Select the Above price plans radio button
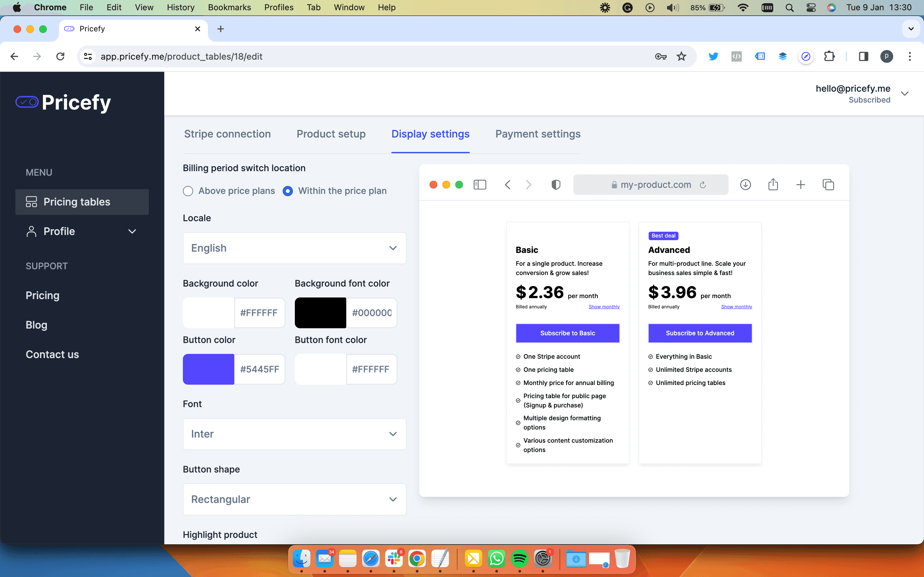Viewport: 924px width, 577px height. (x=188, y=191)
